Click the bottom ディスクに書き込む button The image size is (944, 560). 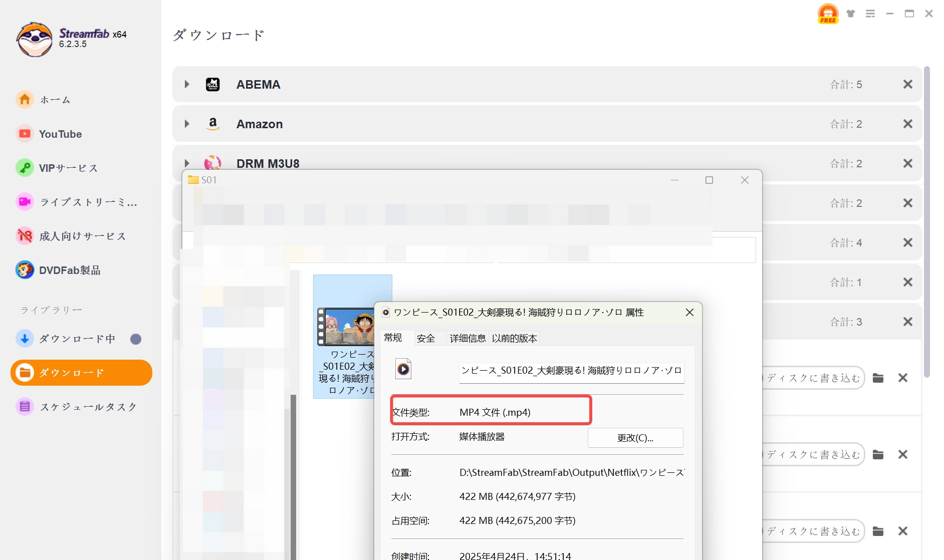coord(813,531)
